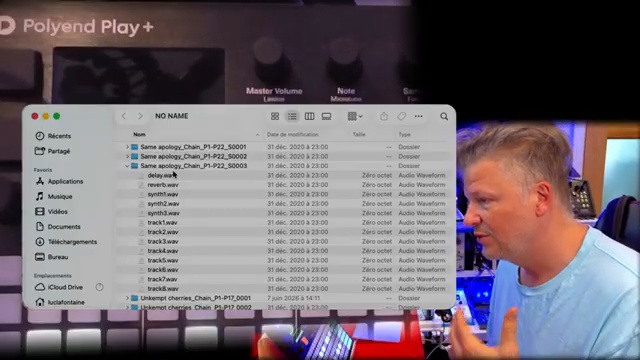Select the reverb.wav file
This screenshot has height=360, width=640.
tap(163, 184)
